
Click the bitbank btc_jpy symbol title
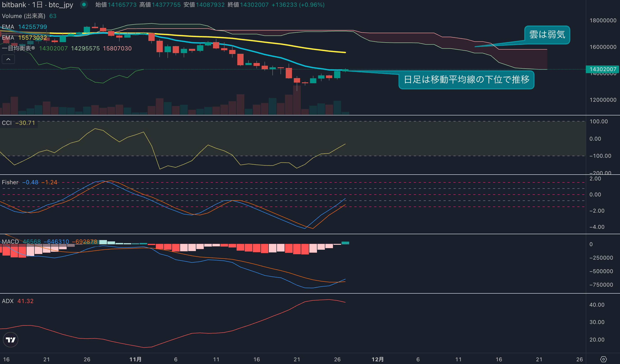click(x=37, y=5)
